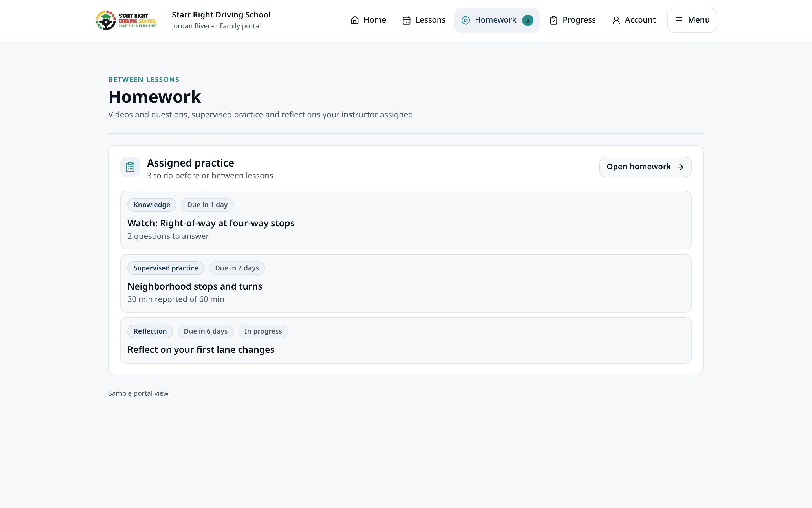
Task: Click the Due in 1 day pill
Action: (207, 205)
